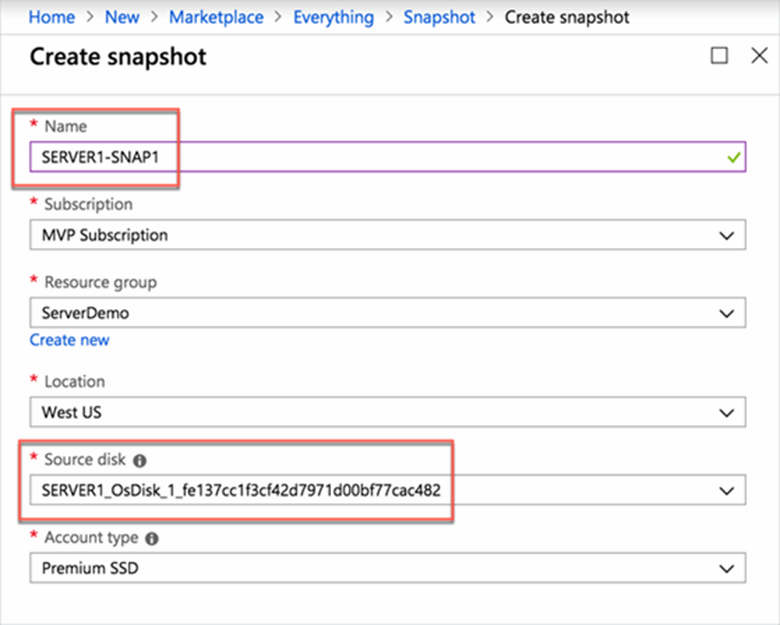Go to Home in the breadcrumb
The height and width of the screenshot is (625, 780).
click(x=52, y=17)
